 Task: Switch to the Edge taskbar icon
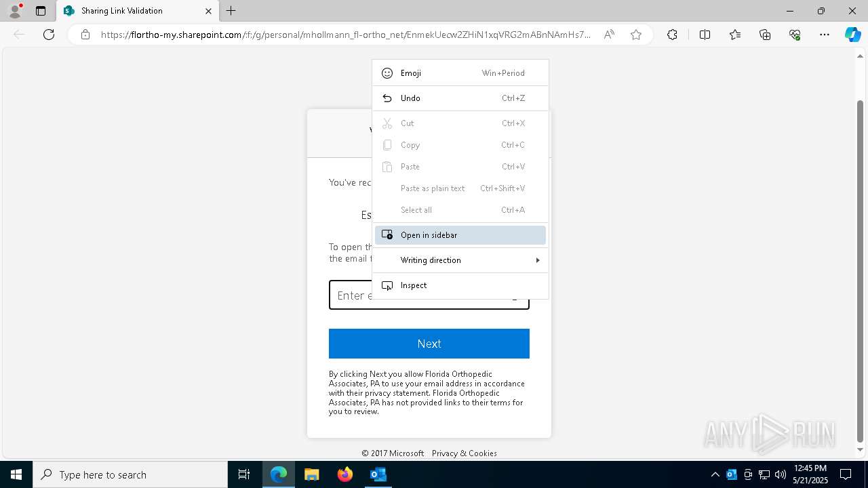(x=279, y=474)
